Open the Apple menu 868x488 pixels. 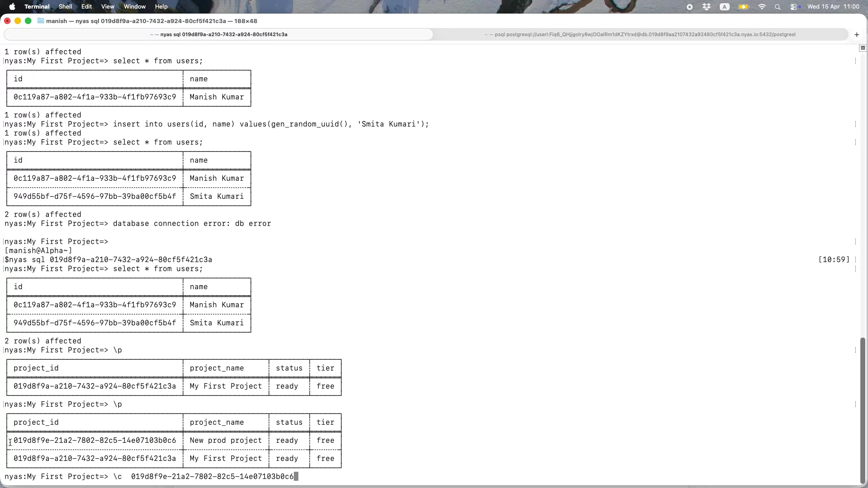coord(12,6)
